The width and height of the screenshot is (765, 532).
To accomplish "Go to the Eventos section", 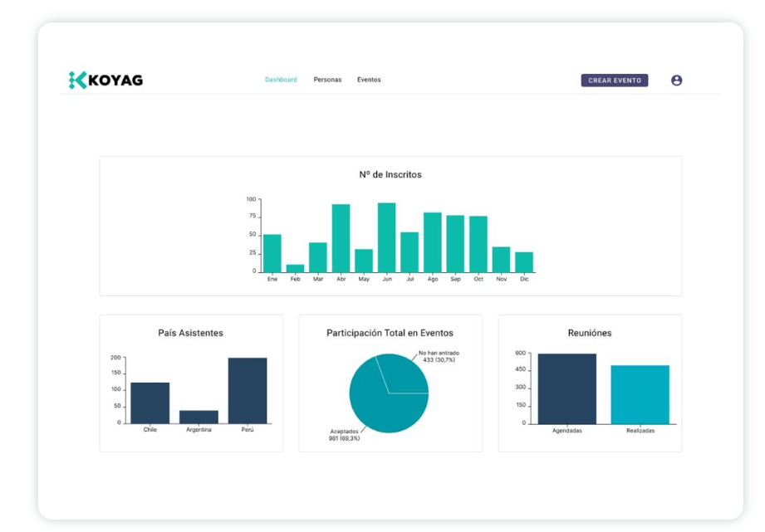I will click(x=369, y=80).
